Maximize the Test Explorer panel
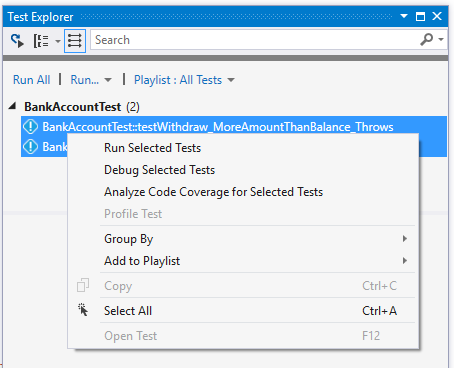The image size is (454, 368). (x=420, y=16)
